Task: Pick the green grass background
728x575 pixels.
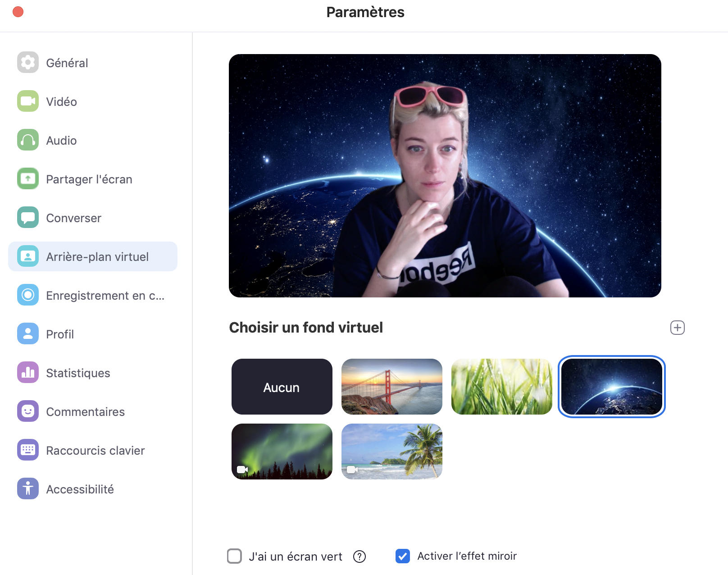Action: pos(501,387)
